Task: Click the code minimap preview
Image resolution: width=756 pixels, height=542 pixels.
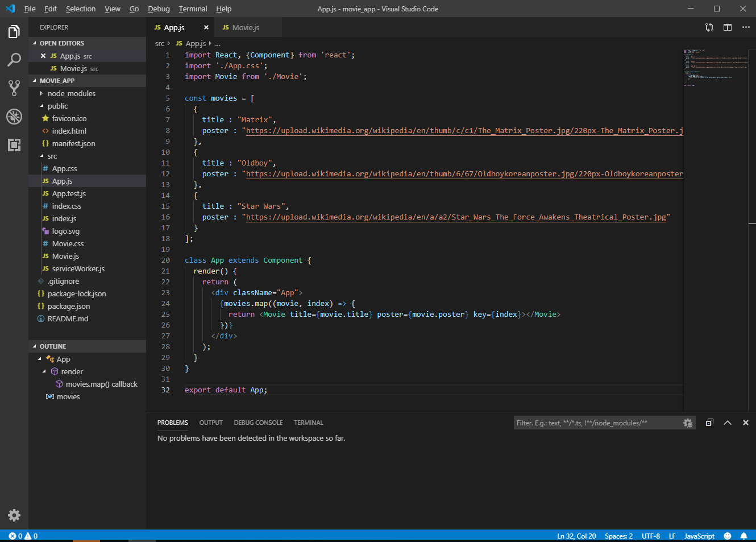Action: (x=716, y=68)
